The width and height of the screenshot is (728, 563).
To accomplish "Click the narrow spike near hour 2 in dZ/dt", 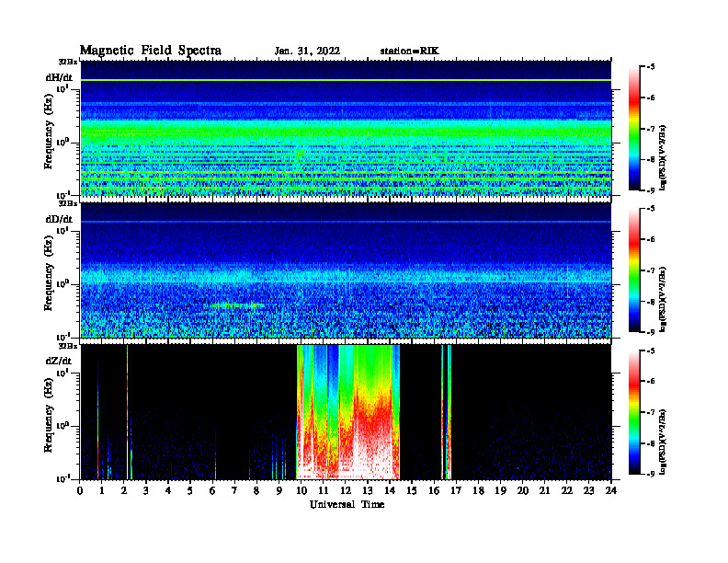I will coord(127,412).
